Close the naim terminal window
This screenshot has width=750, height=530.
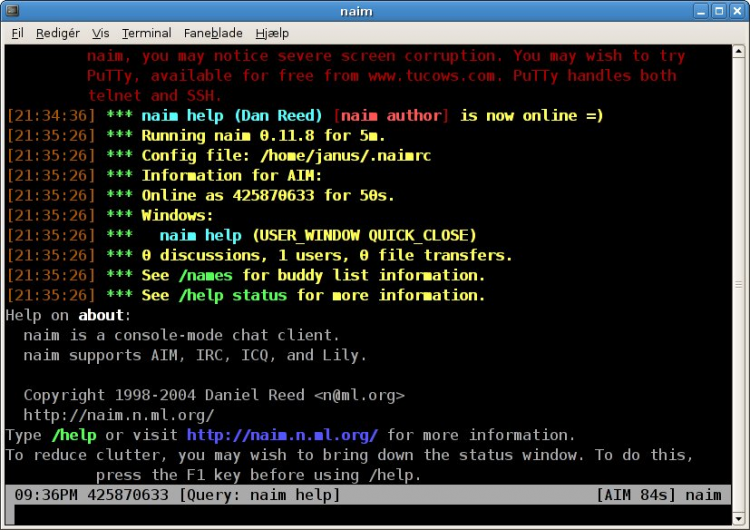tap(737, 11)
